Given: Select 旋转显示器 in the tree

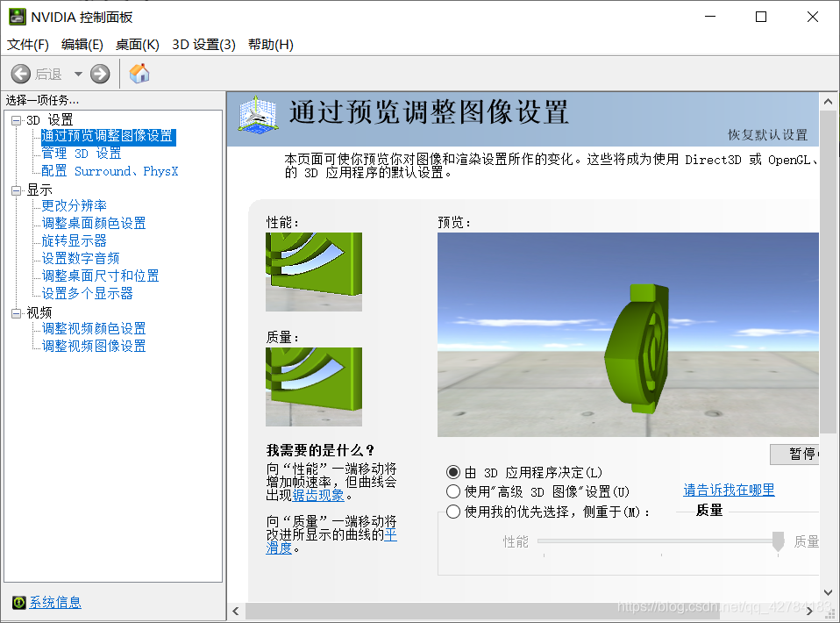Looking at the screenshot, I should [x=74, y=241].
